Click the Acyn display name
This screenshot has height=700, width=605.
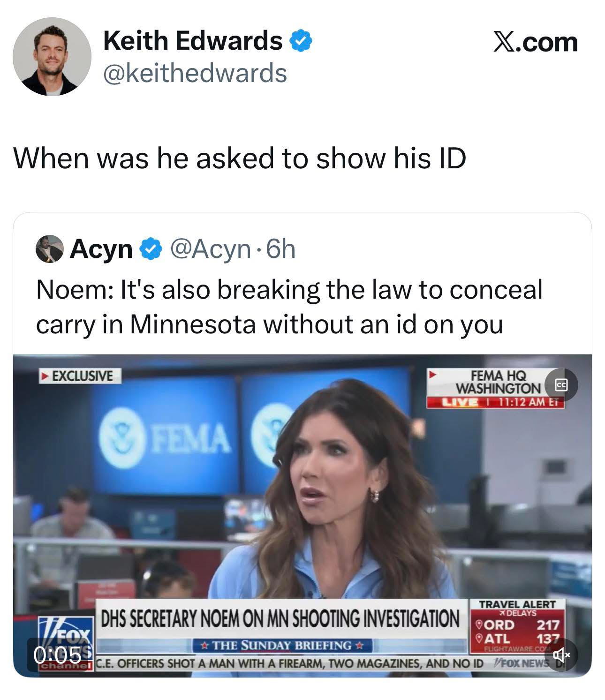[x=102, y=249]
